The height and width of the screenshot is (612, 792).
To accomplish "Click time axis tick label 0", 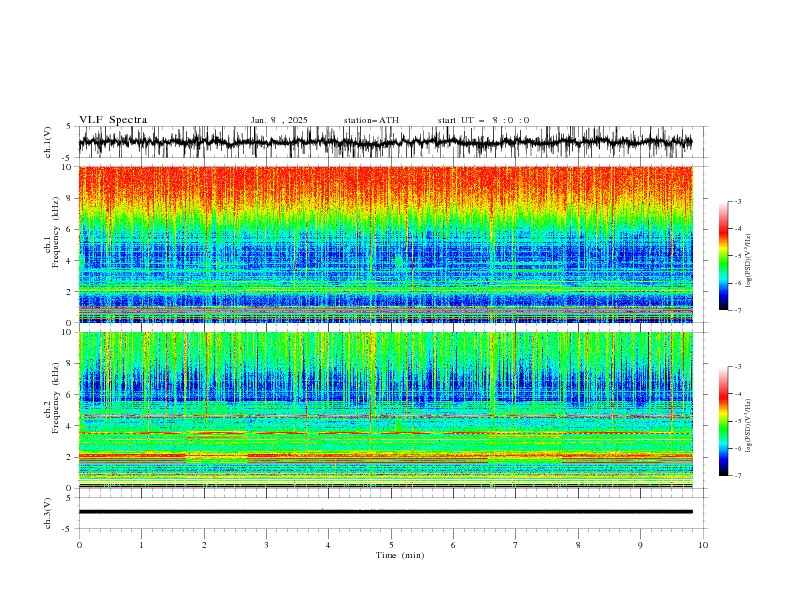I will coord(79,545).
